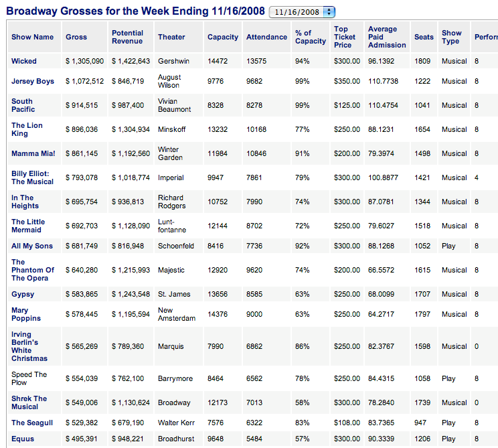Open the Equus show link
This screenshot has height=448, width=498.
23,439
